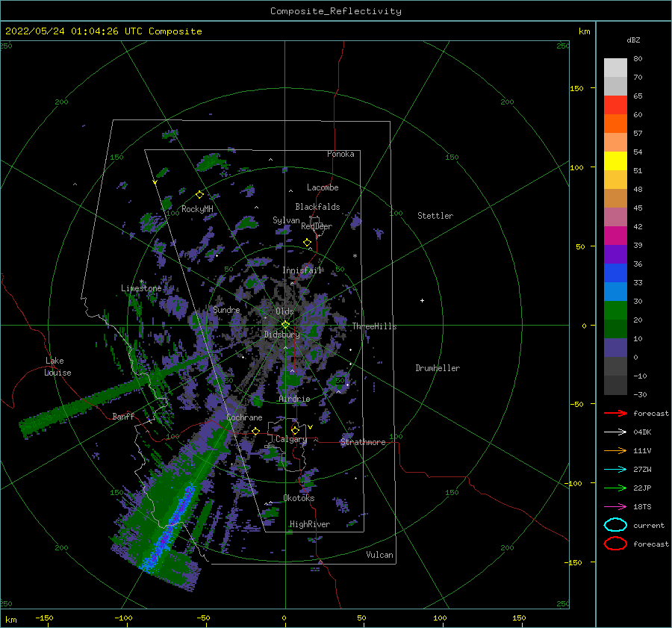
Task: Click the 65 dBZ red color swatch
Action: click(615, 105)
